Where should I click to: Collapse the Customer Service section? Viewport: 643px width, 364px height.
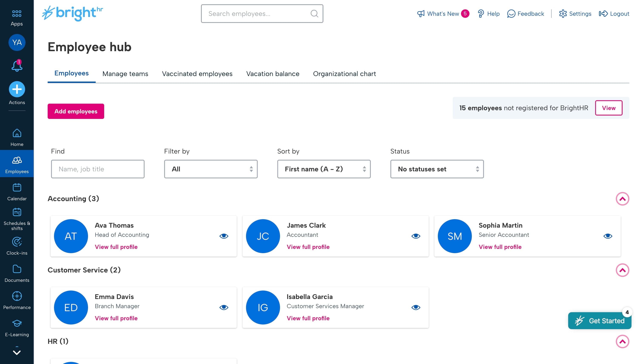coord(622,270)
